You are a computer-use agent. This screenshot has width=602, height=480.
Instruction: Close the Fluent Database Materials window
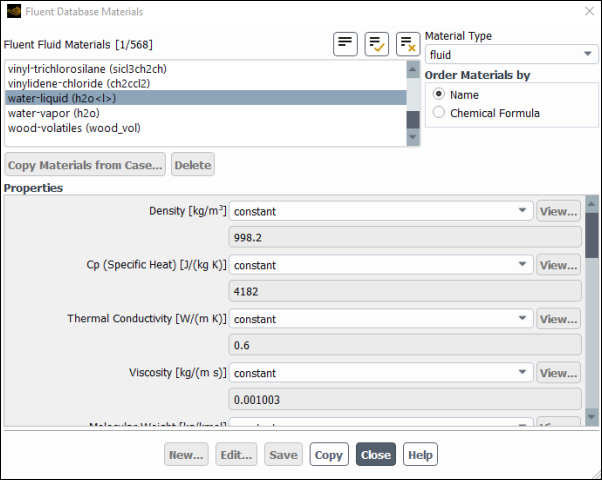(589, 11)
